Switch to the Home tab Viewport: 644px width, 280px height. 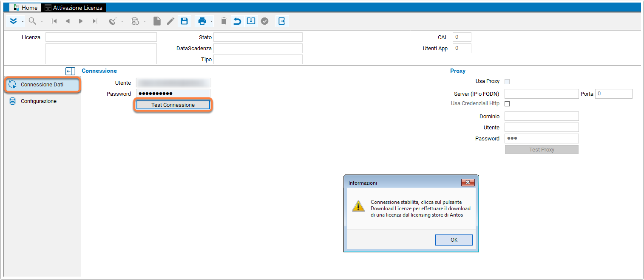[26, 8]
